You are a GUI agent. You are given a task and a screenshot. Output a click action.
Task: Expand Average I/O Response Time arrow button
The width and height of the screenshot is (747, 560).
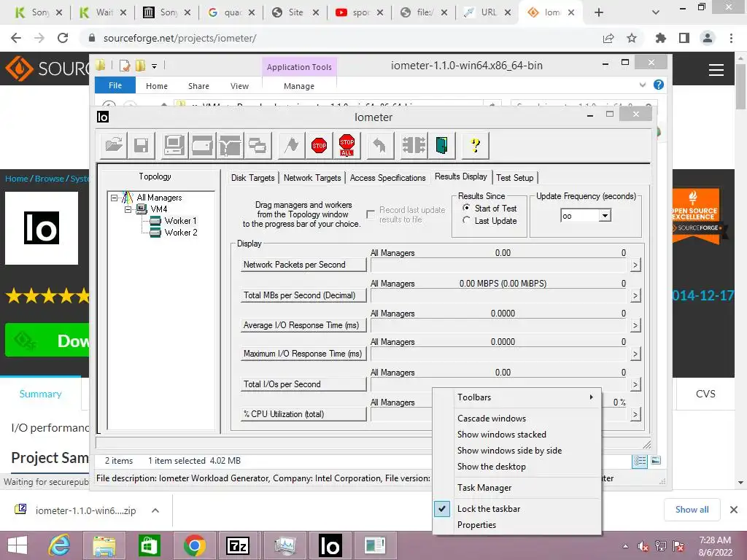(x=635, y=326)
